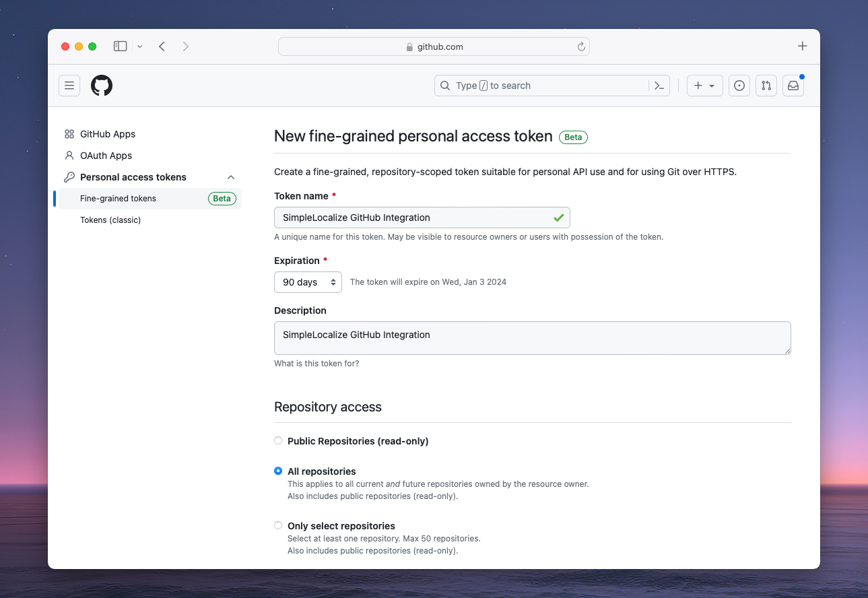This screenshot has width=868, height=598.
Task: Click the 'Expiration' field label
Action: click(x=297, y=261)
